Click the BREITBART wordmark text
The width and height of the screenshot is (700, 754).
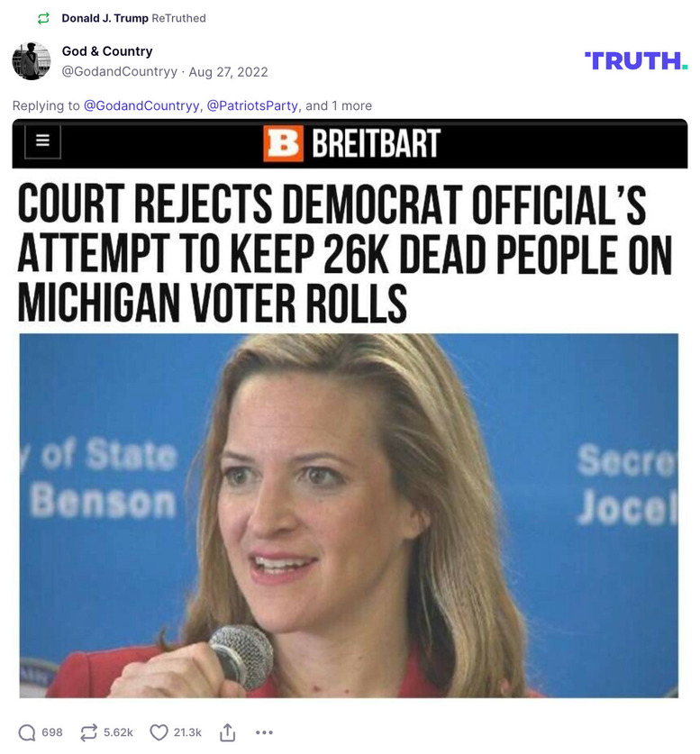[x=376, y=143]
